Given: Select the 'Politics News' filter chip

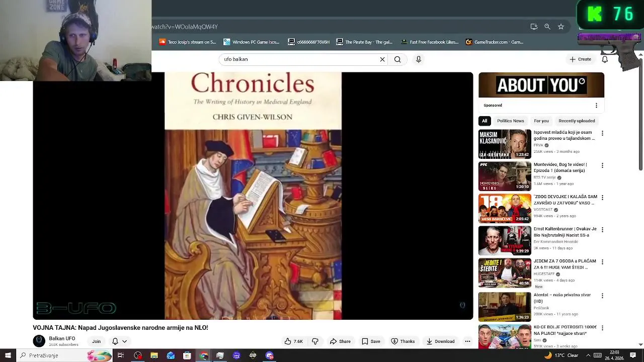Looking at the screenshot, I should pos(511,121).
